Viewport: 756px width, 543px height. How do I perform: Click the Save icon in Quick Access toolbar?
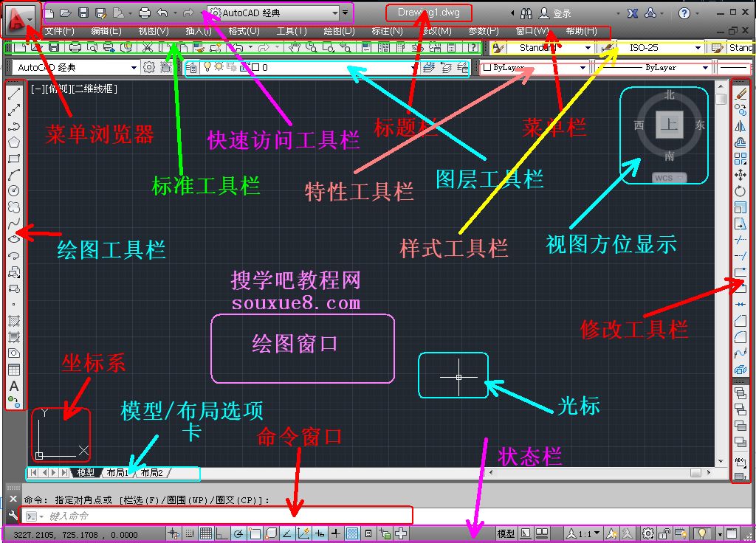pyautogui.click(x=83, y=13)
